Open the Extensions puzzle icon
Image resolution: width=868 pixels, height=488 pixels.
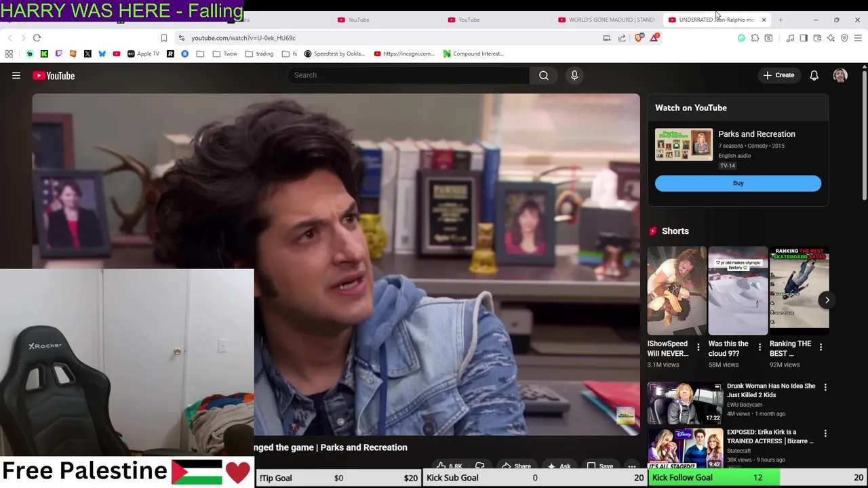(755, 38)
